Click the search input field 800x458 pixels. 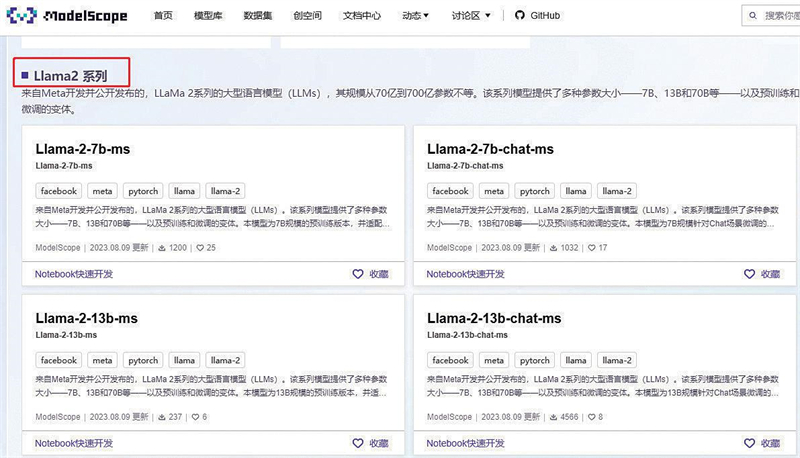780,16
